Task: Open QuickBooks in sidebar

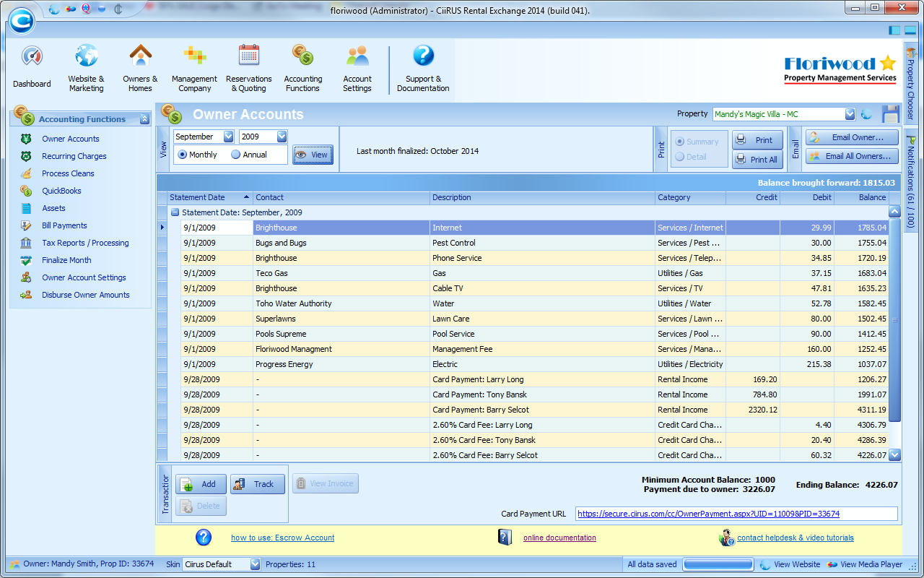Action: tap(61, 191)
